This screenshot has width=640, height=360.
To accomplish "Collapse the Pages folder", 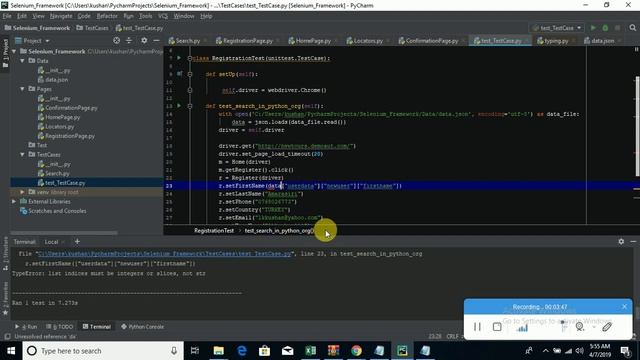I will [22, 89].
